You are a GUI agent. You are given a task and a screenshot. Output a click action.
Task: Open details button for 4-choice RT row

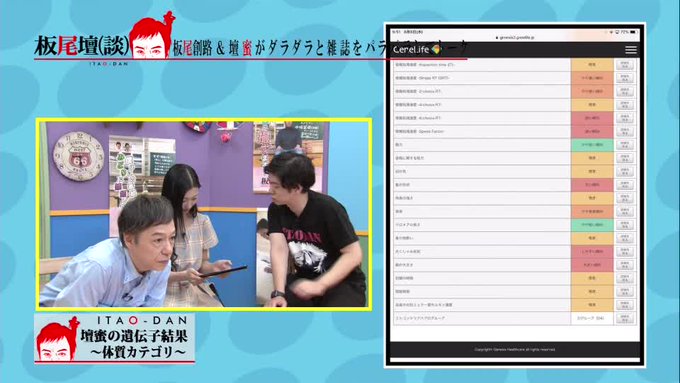tap(624, 105)
